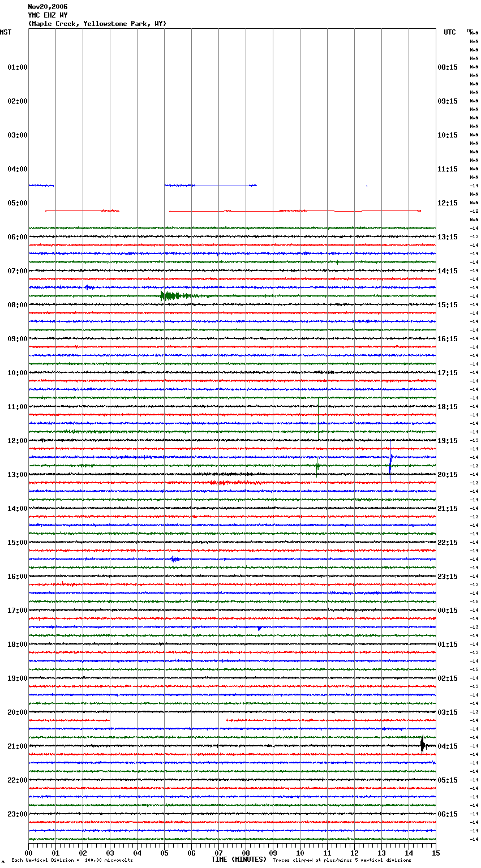Click the -12 DC value beside 12:15 UTC
This screenshot has width=481, height=868.
point(474,211)
